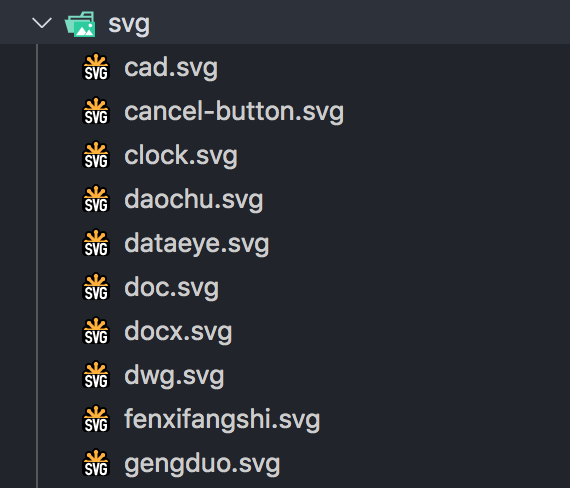Screen dimensions: 570x488
Task: Select the doc.svg file
Action: coord(172,288)
